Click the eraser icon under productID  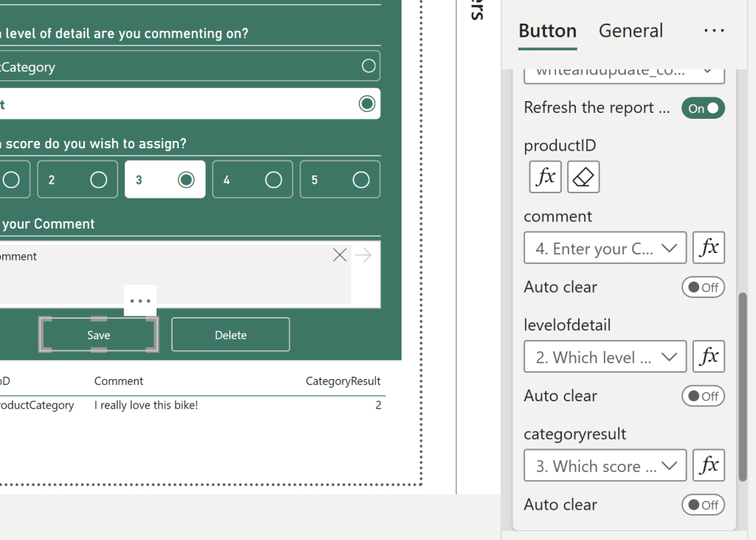pos(583,177)
